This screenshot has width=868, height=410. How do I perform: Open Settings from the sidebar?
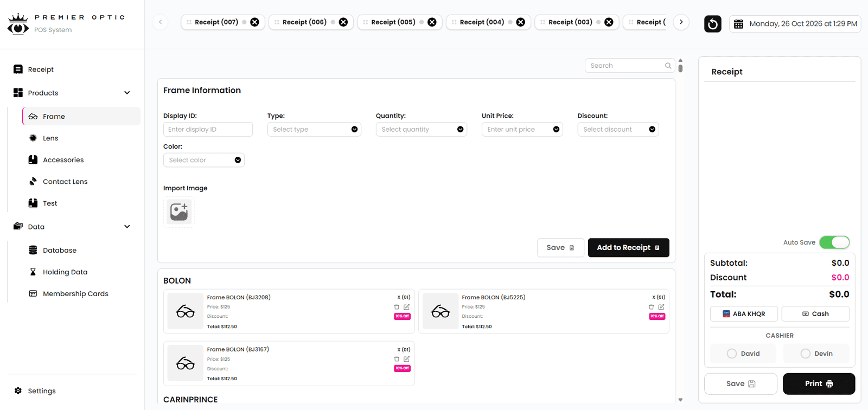tap(35, 391)
